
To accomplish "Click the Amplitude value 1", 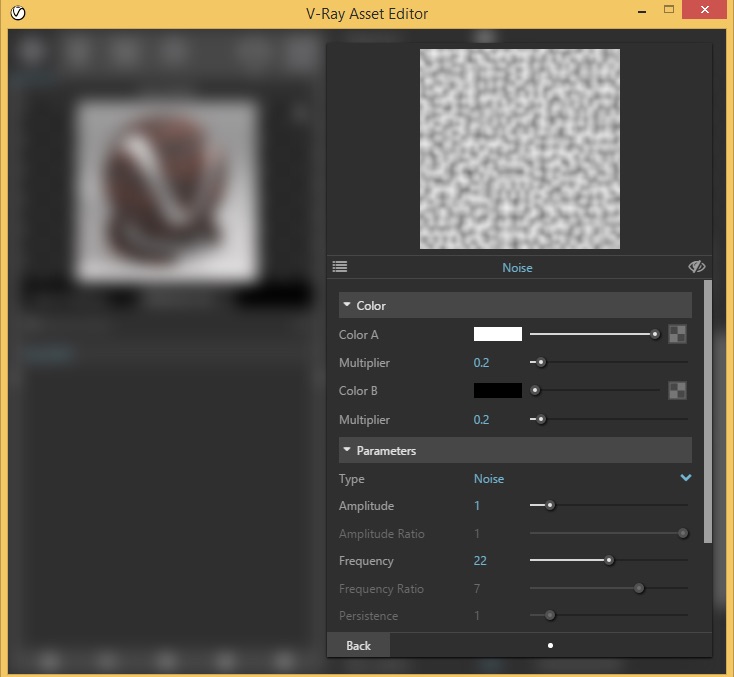I will tap(477, 506).
